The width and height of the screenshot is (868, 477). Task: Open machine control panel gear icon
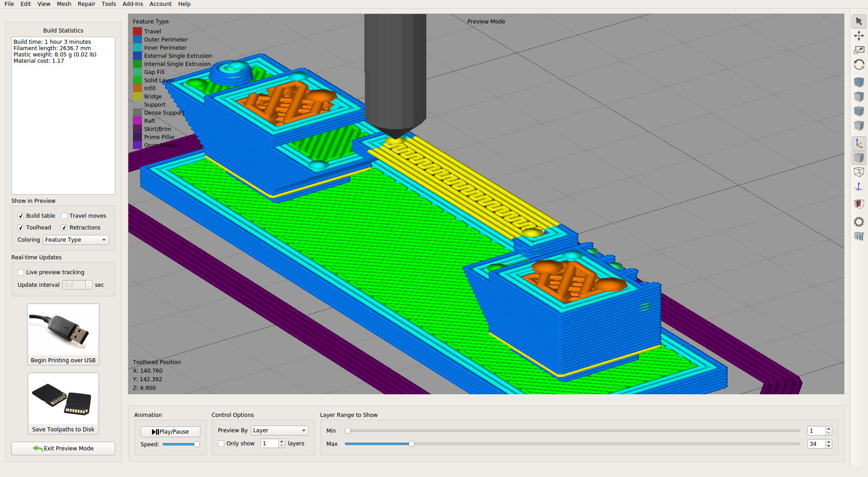(x=859, y=222)
